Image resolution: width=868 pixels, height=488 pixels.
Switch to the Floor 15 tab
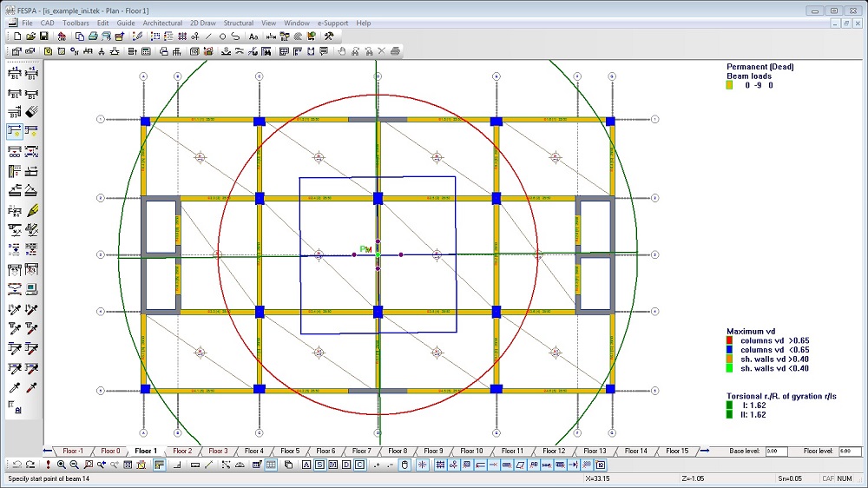tap(676, 451)
